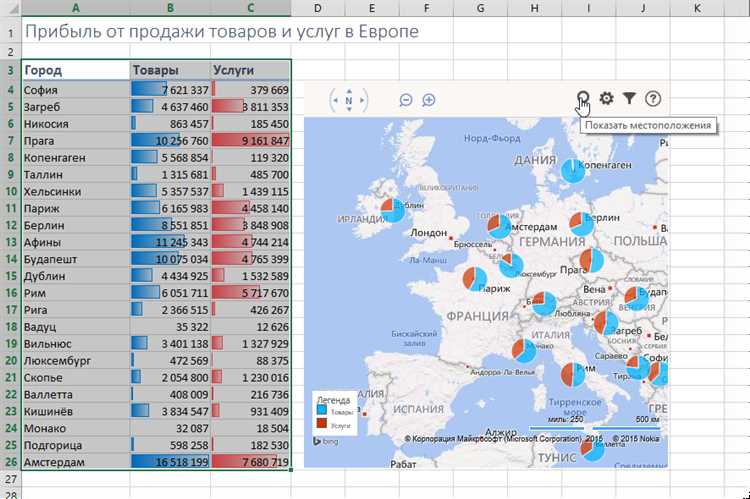Viewport: 750px width, 499px height.
Task: Pan map east with compass right arrow
Action: 362,100
